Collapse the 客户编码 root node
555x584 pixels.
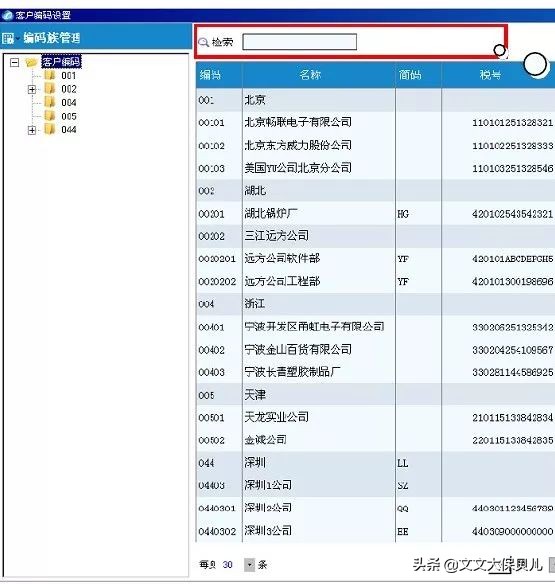(14, 62)
